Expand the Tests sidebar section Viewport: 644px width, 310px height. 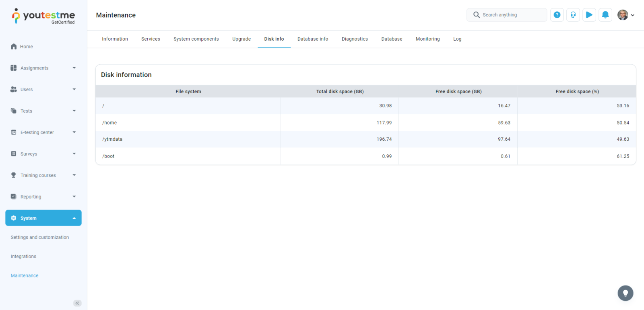[43, 111]
